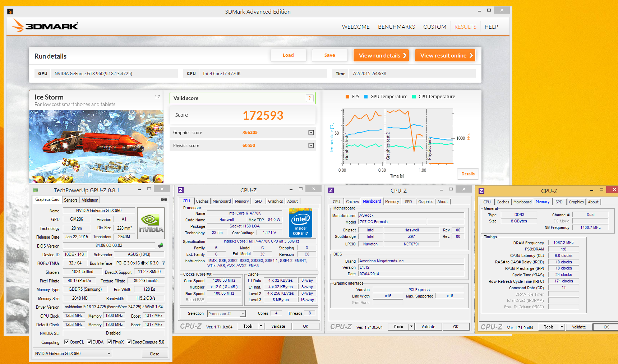The width and height of the screenshot is (618, 364).
Task: Click Validate in the first CPU-Z window
Action: (278, 326)
